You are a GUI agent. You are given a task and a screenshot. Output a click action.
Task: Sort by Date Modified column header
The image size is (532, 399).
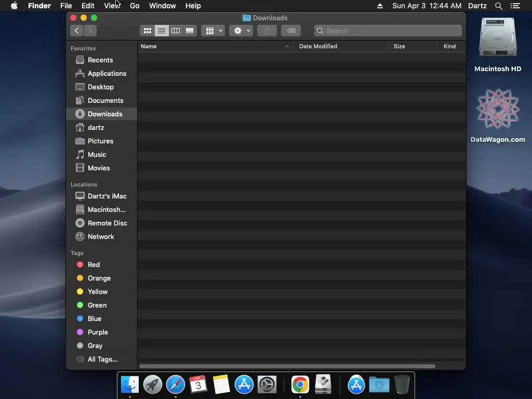(x=340, y=46)
